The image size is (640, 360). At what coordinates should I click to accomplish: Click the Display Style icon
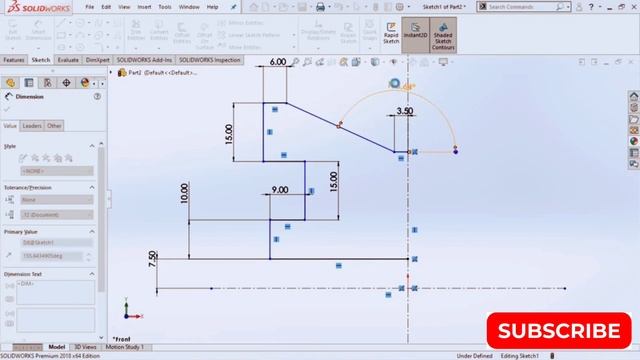tap(375, 62)
